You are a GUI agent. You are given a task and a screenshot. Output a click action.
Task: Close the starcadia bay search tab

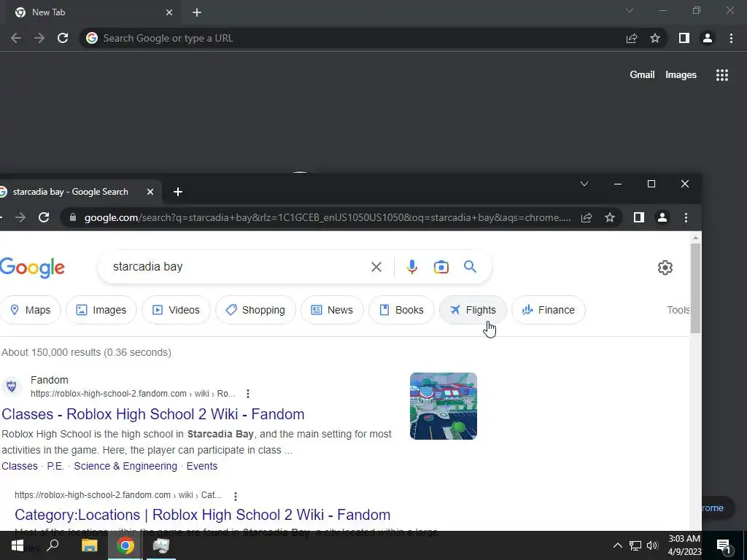tap(150, 192)
